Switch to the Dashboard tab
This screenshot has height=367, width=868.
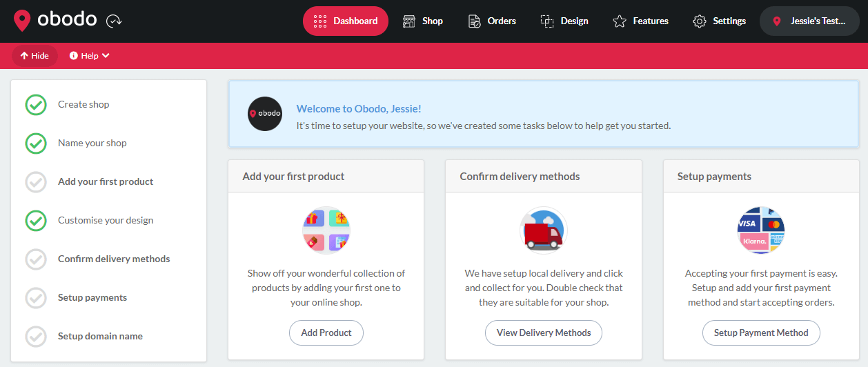pos(346,21)
